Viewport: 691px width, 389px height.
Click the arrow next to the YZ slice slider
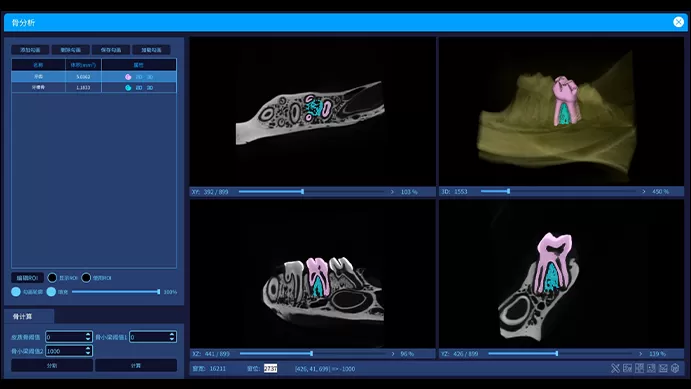tap(641, 354)
